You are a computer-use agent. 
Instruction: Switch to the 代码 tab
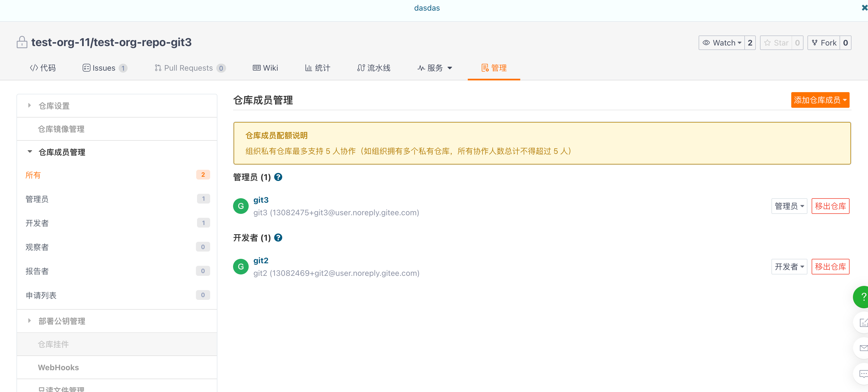43,68
